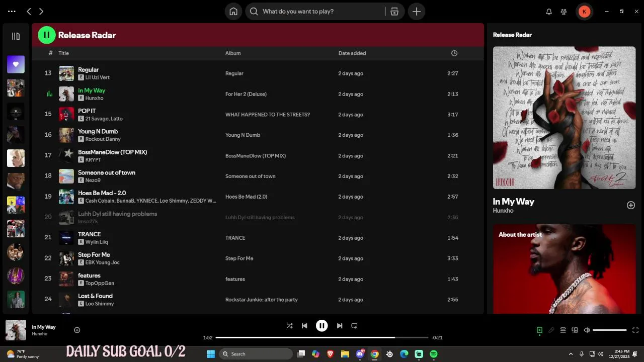Select track Young N Dumb title
The width and height of the screenshot is (644, 362).
[98, 131]
